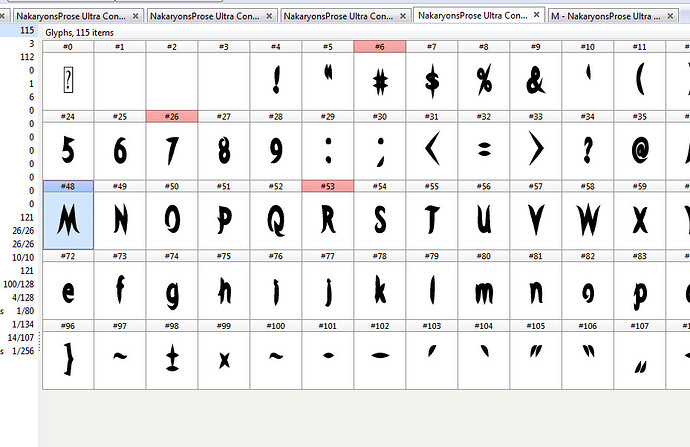Select the multiply sign glyph #99
690x447 pixels.
click(x=224, y=360)
